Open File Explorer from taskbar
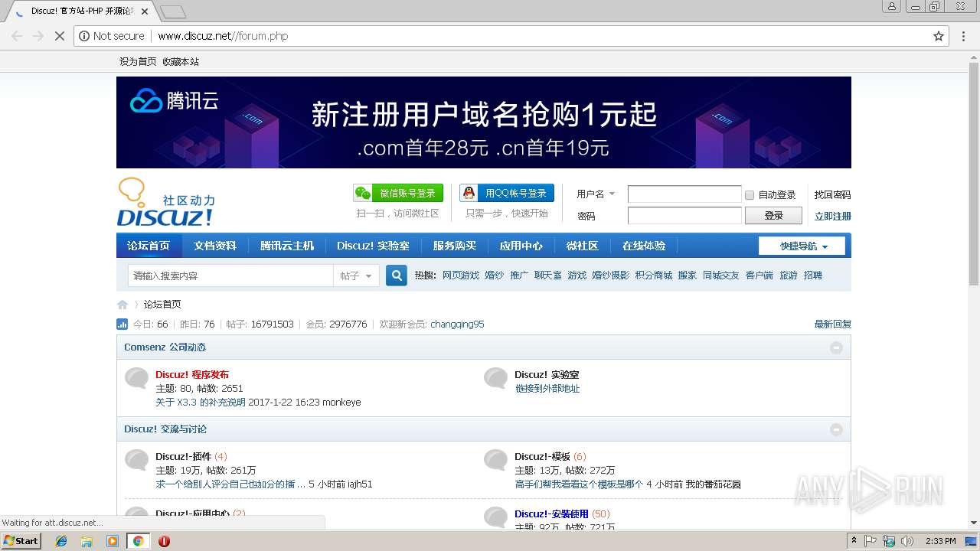The image size is (980, 551). 87,541
